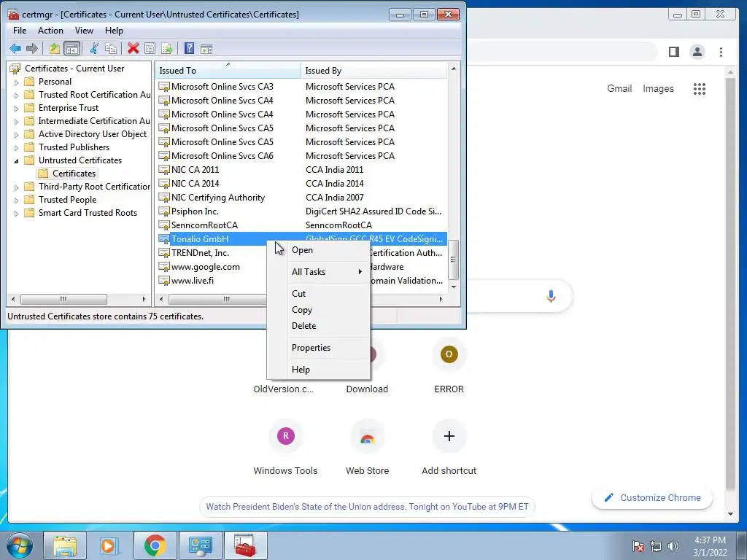Screen dimensions: 747x560
Task: Choose Copy from the context menu
Action: point(318,309)
